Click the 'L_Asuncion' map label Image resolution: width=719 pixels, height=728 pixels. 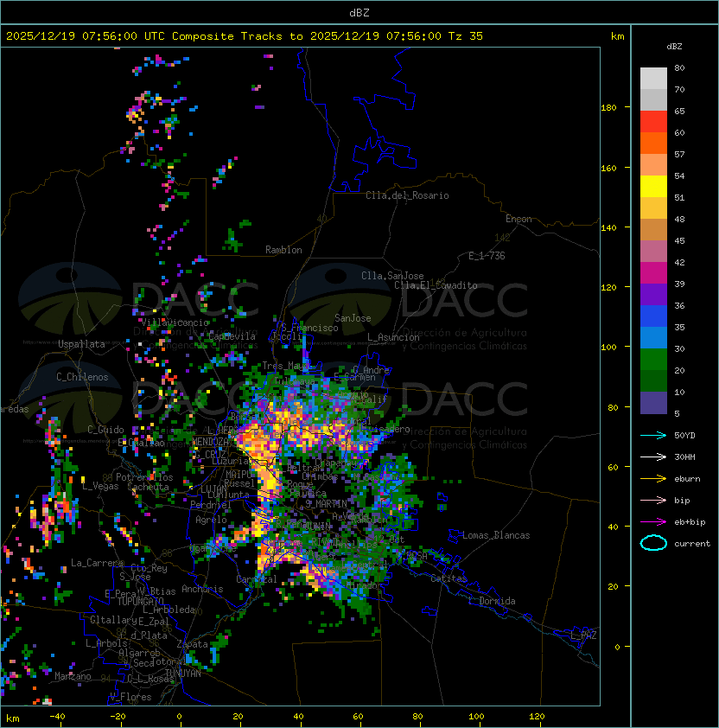click(393, 337)
